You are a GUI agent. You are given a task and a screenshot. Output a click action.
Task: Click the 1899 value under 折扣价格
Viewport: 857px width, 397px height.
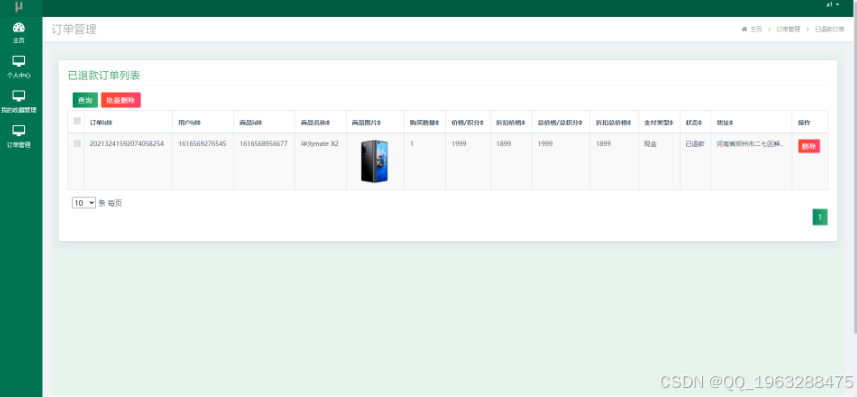tap(503, 144)
